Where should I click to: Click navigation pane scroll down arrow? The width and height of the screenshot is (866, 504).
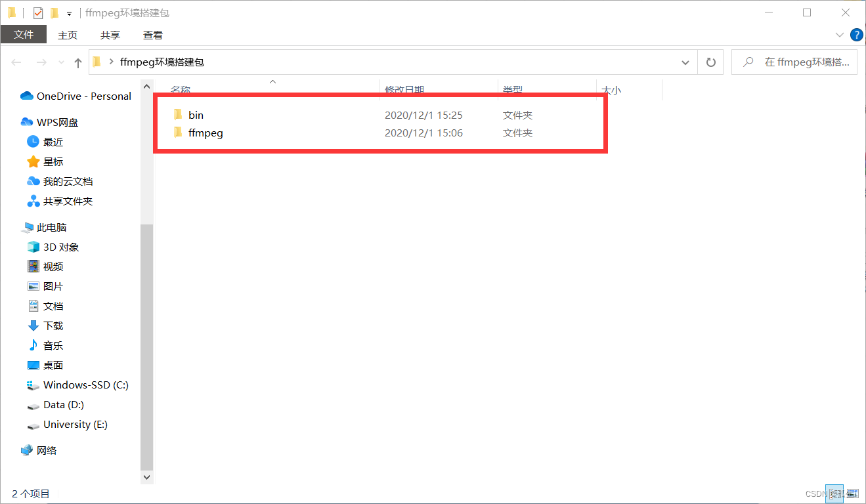[x=147, y=477]
